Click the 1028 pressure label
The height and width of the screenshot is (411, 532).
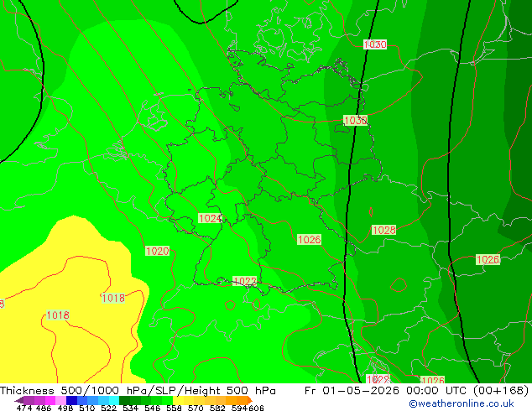point(383,231)
